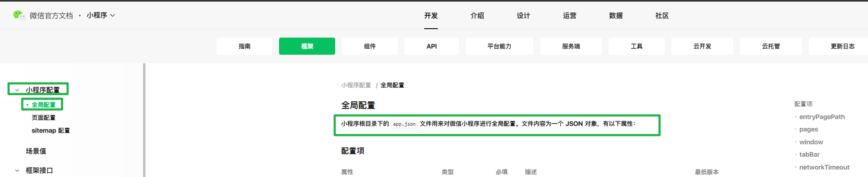This screenshot has width=868, height=177.
Task: Select the 组件 sub-navigation button
Action: coord(370,46)
